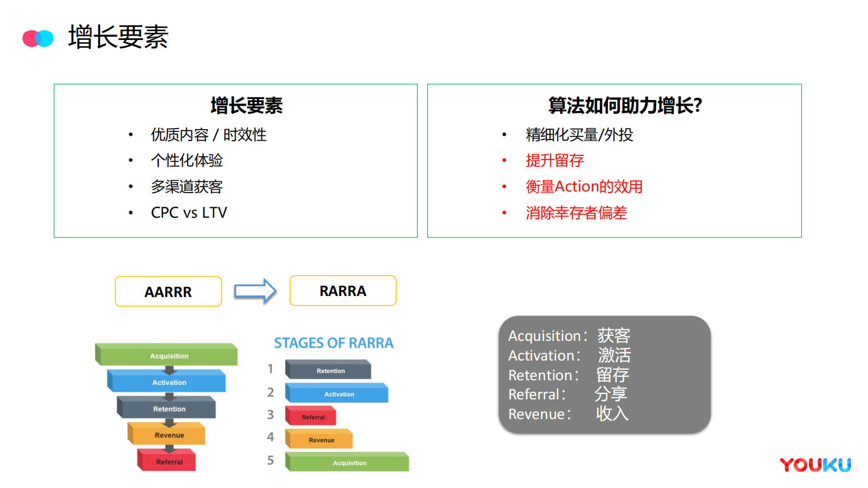
Task: Click the AARRR label box
Action: pos(168,292)
